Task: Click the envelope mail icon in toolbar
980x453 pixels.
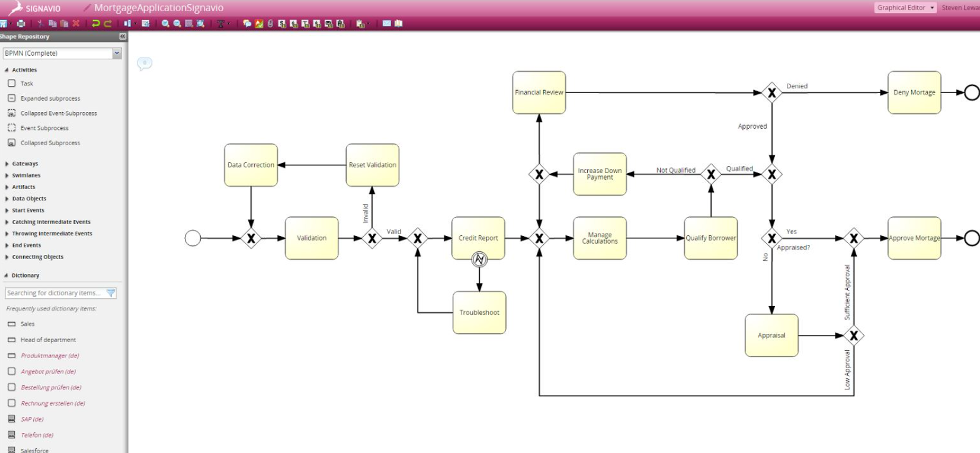Action: click(x=387, y=24)
